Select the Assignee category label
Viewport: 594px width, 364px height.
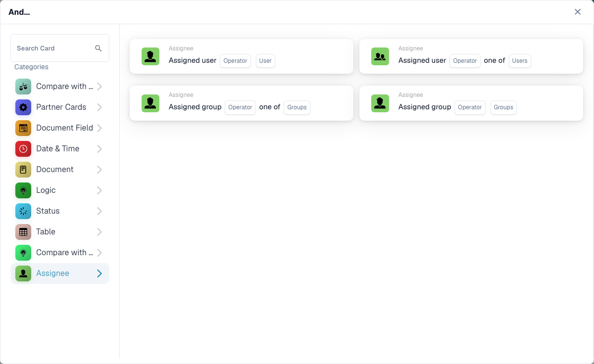click(52, 273)
